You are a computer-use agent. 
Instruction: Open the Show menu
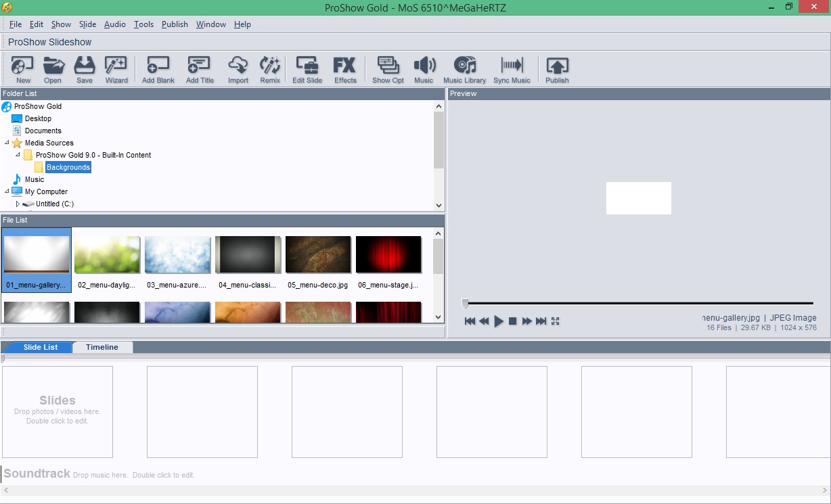[61, 24]
